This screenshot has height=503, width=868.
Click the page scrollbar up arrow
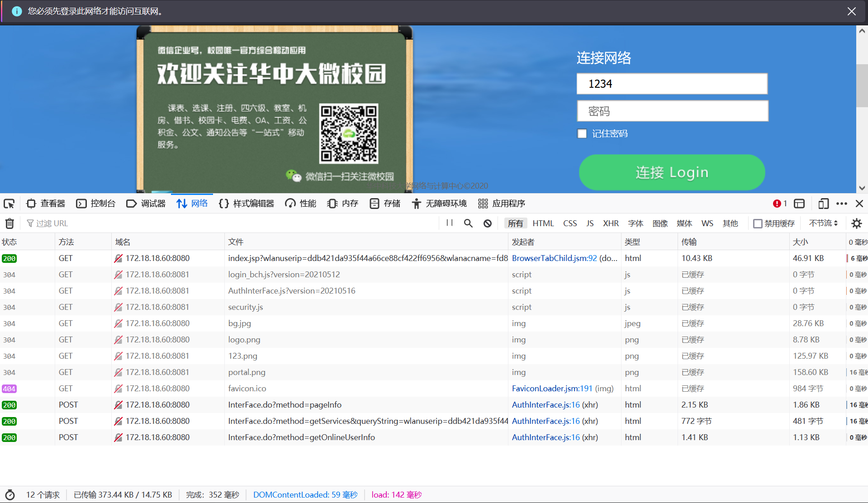click(x=862, y=31)
